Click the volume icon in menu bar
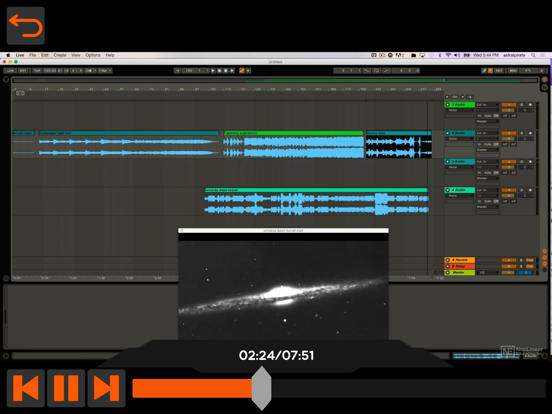Screen dimensions: 552x414 [457, 55]
